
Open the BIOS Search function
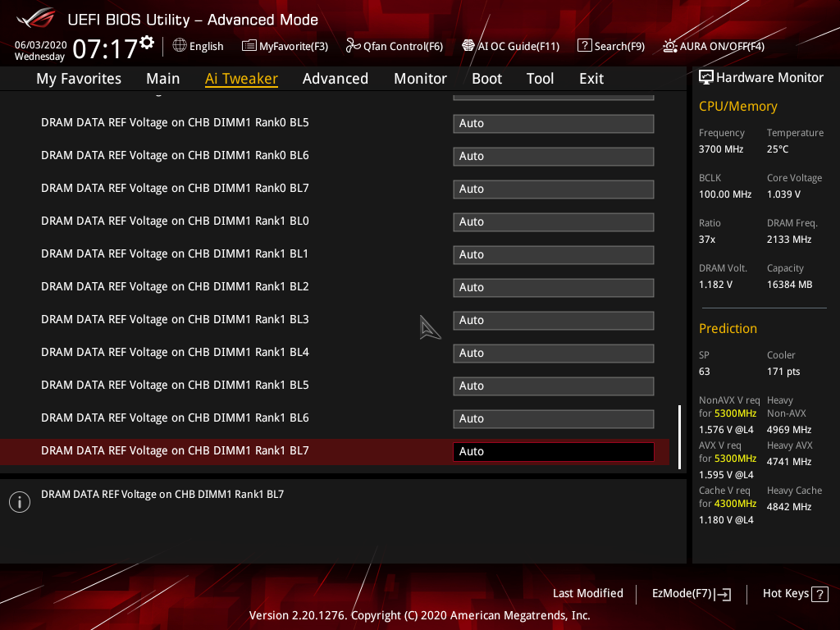tap(610, 46)
